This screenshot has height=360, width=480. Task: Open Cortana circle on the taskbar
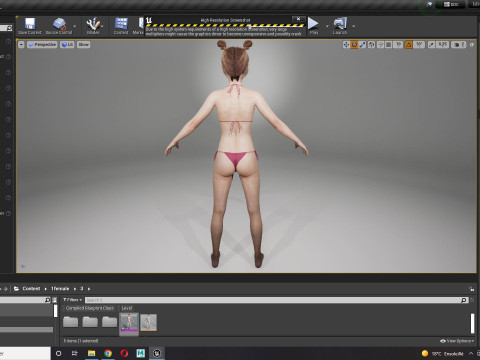58,353
